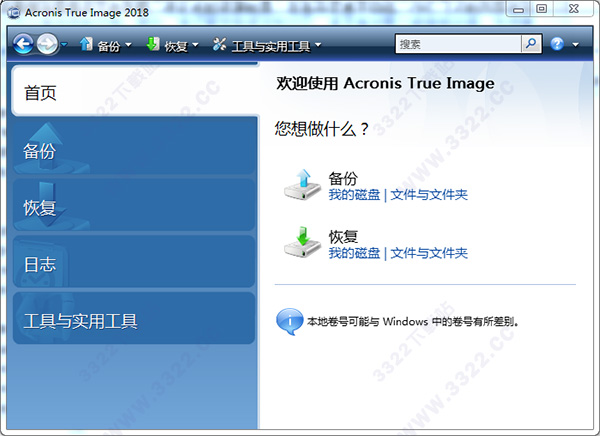
Task: Click 文件与文件夹 link under 备份
Action: tap(429, 195)
